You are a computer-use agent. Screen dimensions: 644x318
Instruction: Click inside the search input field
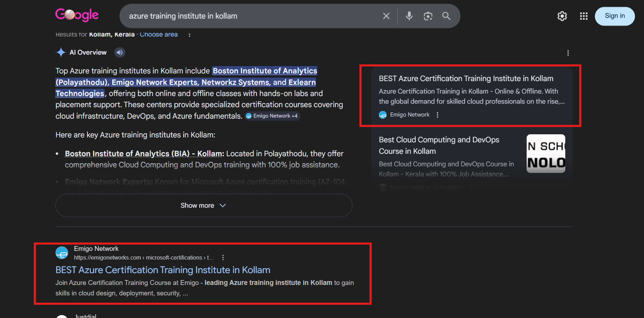point(251,16)
